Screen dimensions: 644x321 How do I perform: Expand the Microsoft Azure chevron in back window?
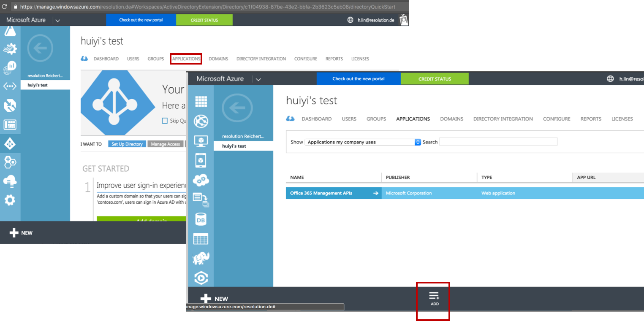point(58,20)
